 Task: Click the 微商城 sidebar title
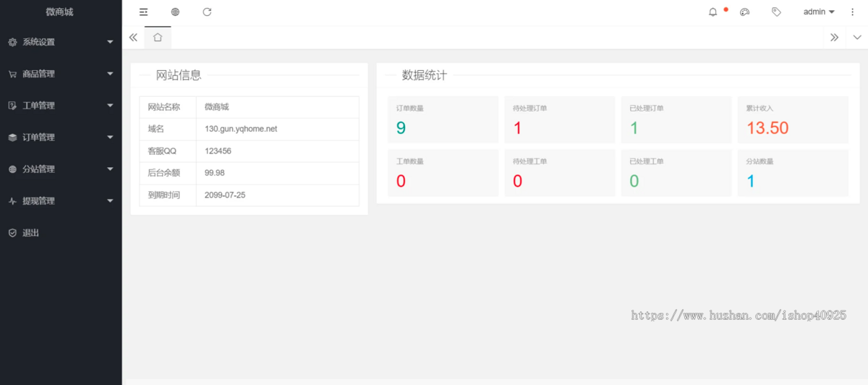(59, 12)
